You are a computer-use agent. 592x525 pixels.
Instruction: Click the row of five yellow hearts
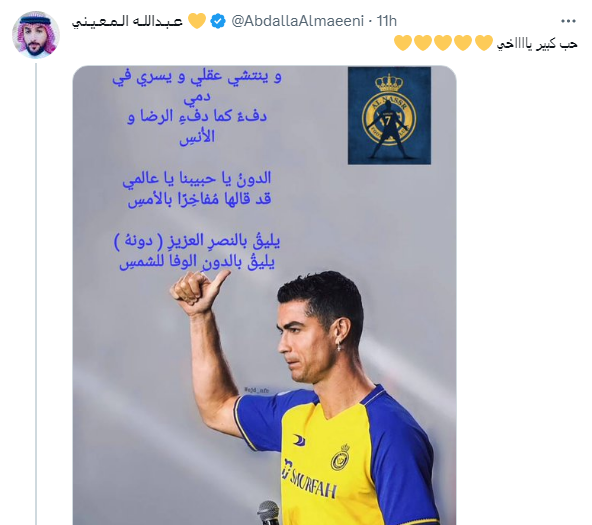tap(443, 43)
